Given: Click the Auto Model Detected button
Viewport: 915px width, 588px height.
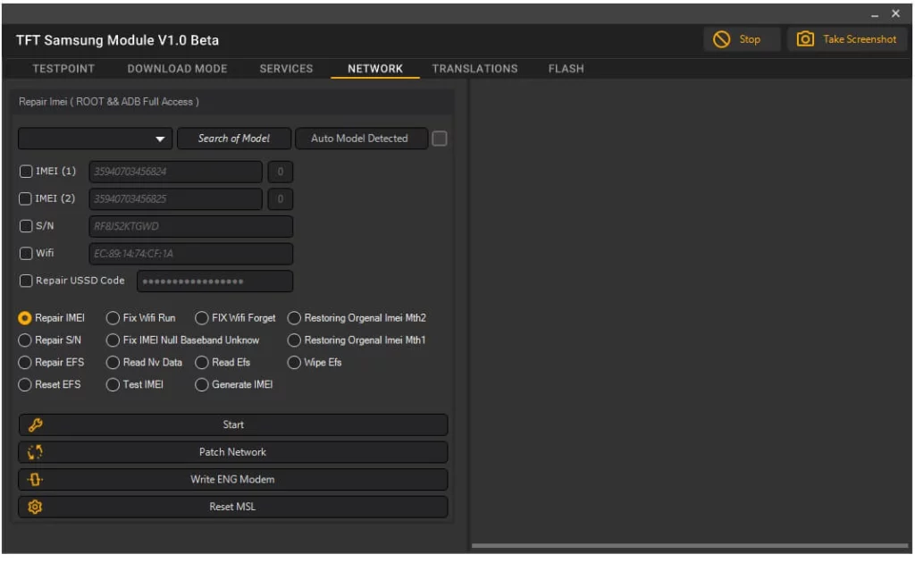Looking at the screenshot, I should point(361,139).
